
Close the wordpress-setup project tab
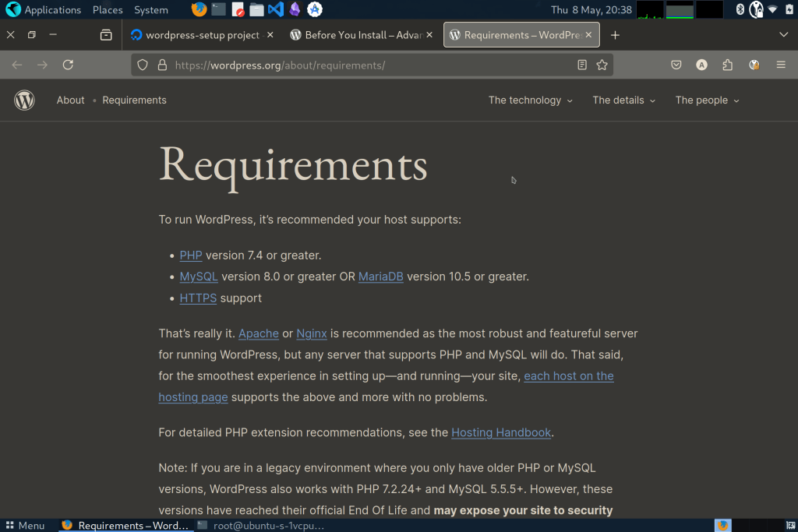click(270, 34)
